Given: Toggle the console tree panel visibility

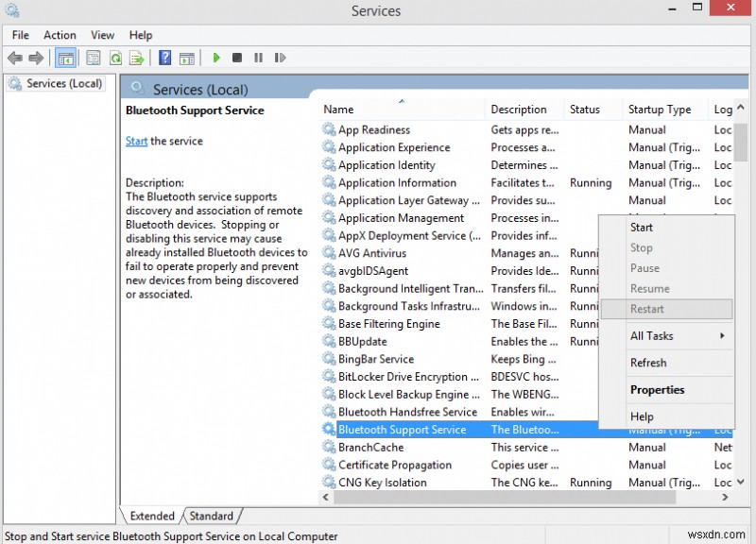Looking at the screenshot, I should pyautogui.click(x=65, y=58).
